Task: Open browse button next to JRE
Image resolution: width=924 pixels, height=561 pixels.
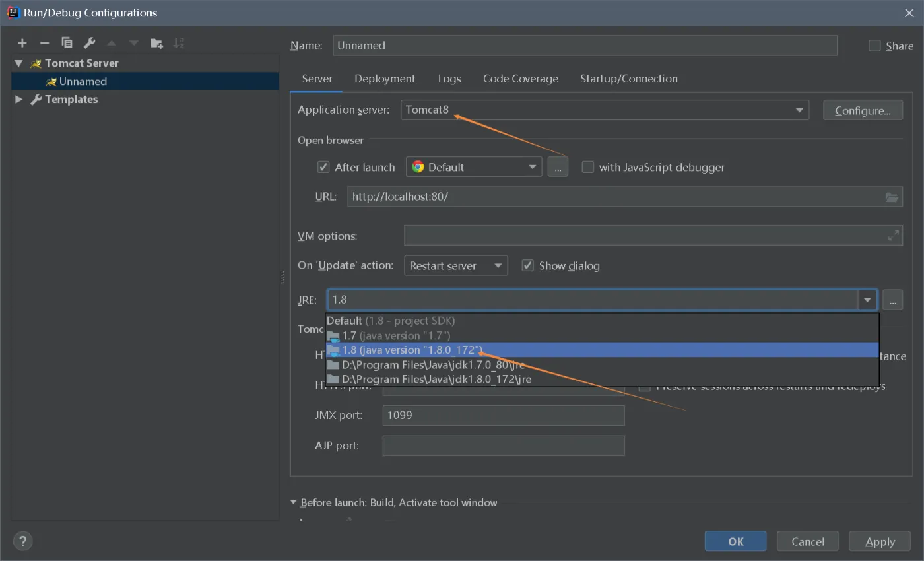Action: pos(892,300)
